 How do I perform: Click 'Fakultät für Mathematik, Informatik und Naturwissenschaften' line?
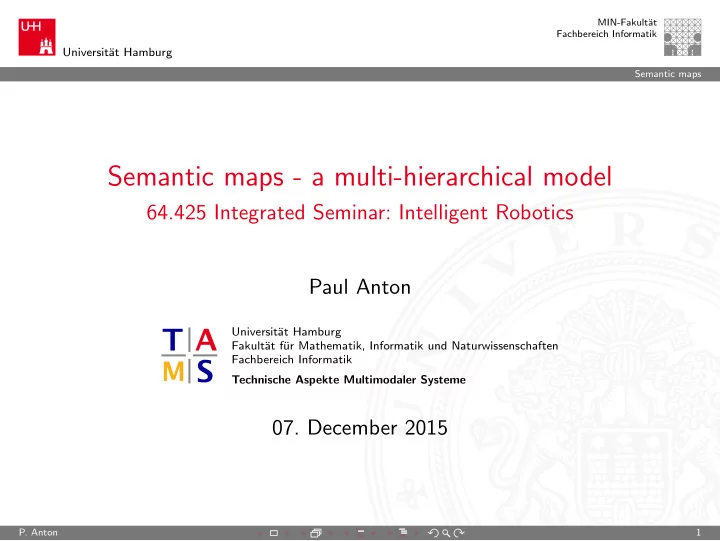tap(395, 346)
